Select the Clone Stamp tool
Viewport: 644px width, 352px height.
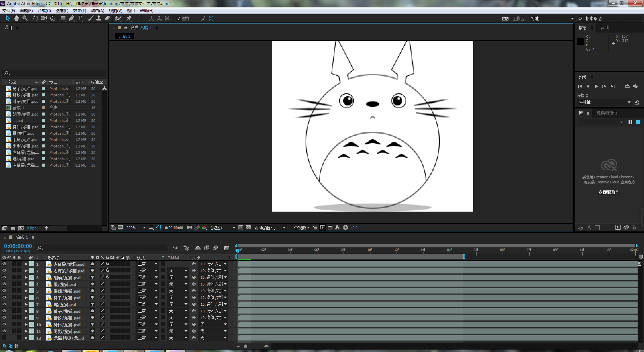(99, 18)
